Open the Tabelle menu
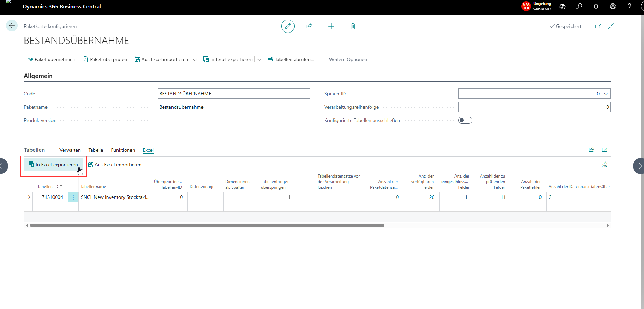Image resolution: width=644 pixels, height=309 pixels. click(96, 150)
